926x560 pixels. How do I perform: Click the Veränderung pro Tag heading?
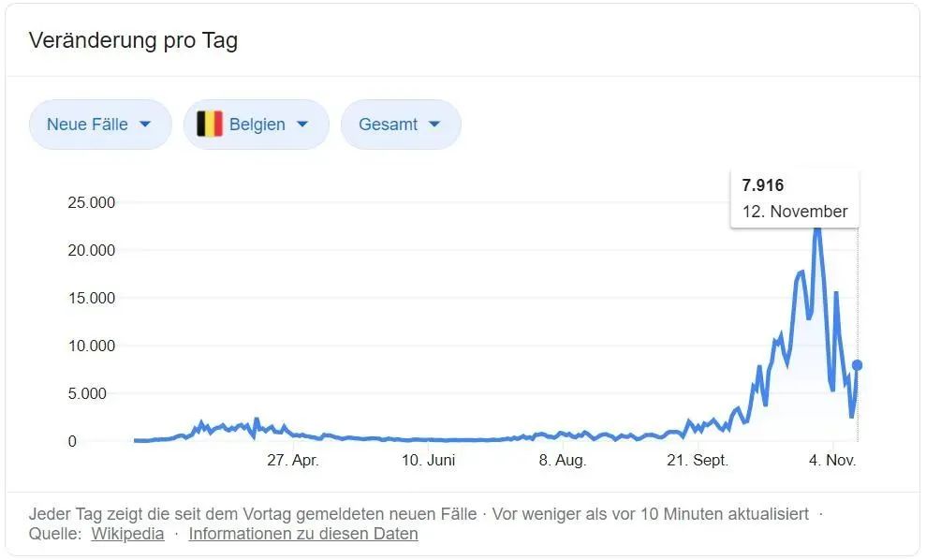[134, 41]
